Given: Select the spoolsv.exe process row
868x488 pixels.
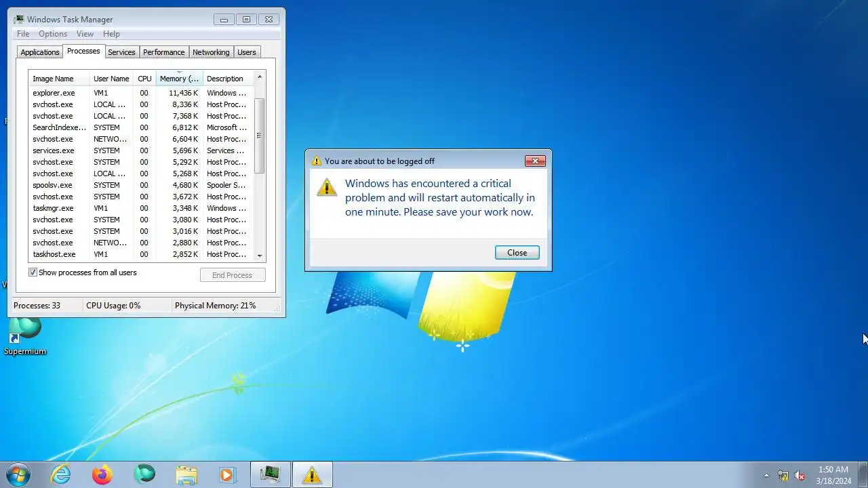Looking at the screenshot, I should tap(141, 185).
